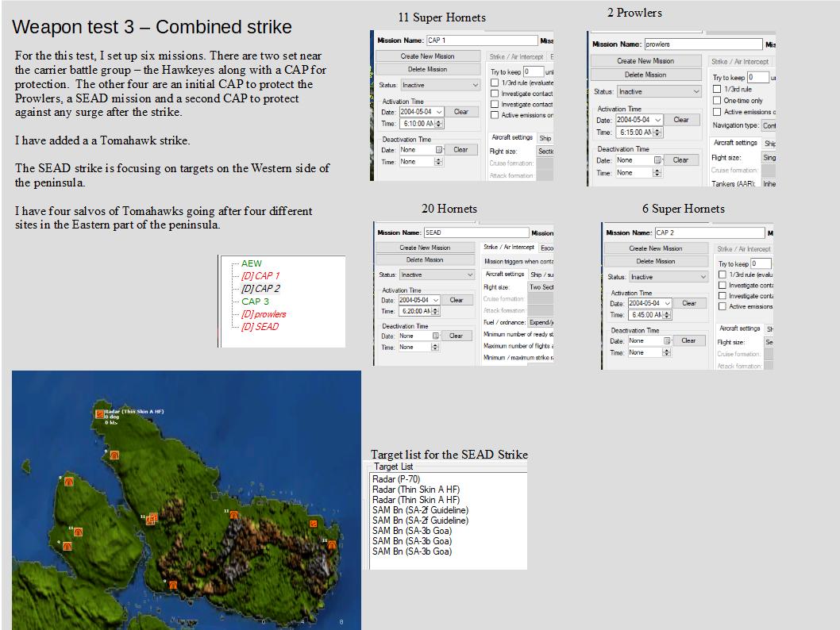Toggle Active emissions in CAP 1 panel
The height and width of the screenshot is (630, 840).
[x=495, y=114]
